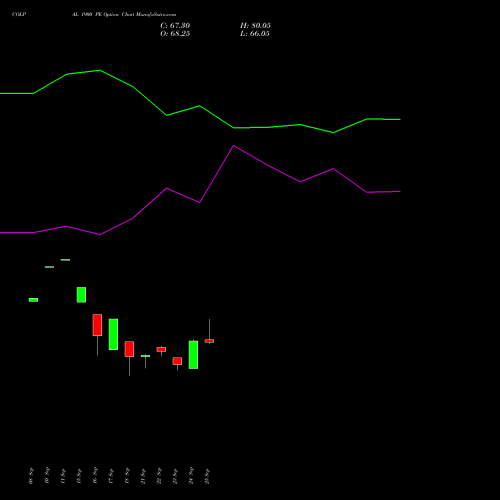Click the low price value L: 66.05

pyautogui.click(x=255, y=34)
